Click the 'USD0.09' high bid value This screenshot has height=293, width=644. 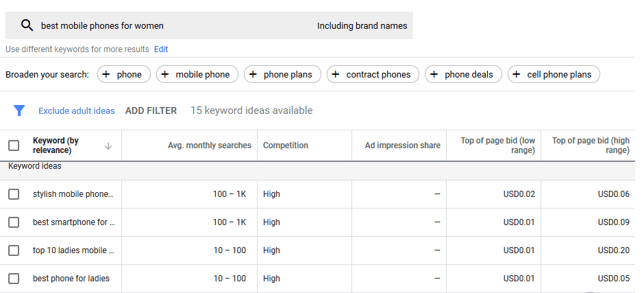coord(614,222)
